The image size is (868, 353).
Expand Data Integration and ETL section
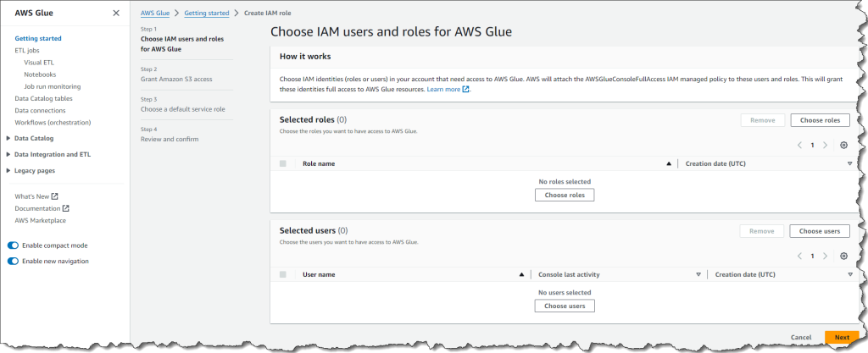(8, 154)
